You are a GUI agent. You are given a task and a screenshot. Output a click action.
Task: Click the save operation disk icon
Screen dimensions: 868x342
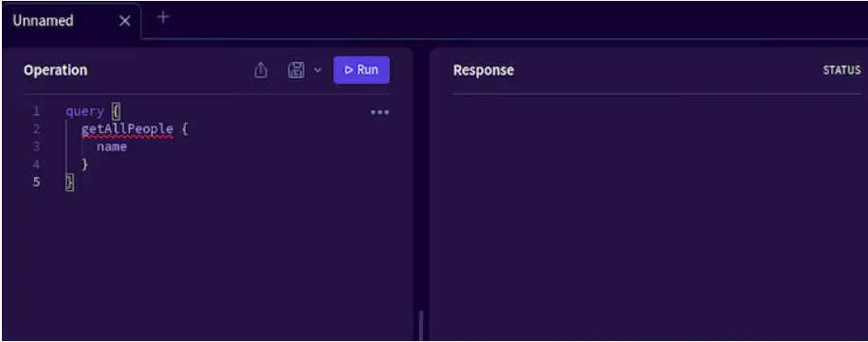point(296,70)
